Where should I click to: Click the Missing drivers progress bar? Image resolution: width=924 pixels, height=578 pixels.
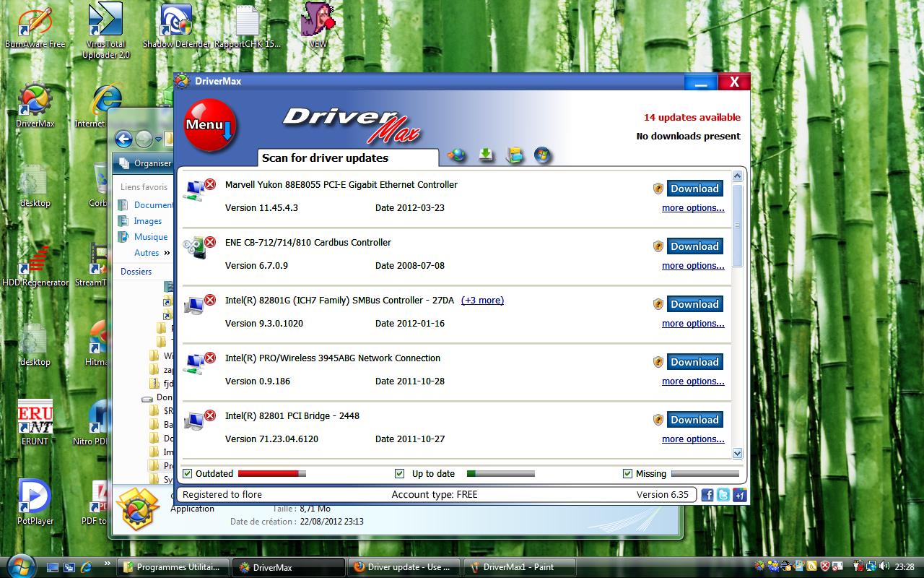[705, 474]
